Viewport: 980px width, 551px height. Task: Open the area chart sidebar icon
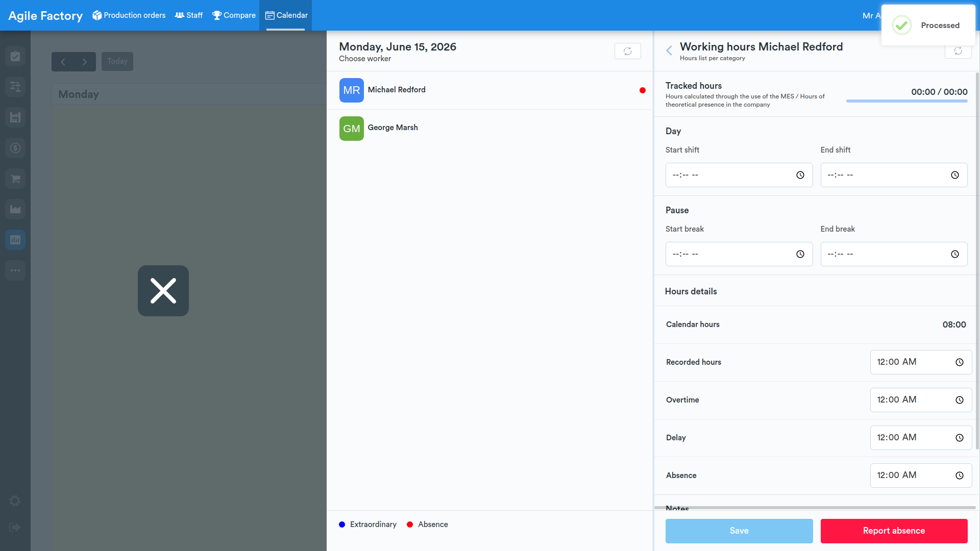pos(15,209)
